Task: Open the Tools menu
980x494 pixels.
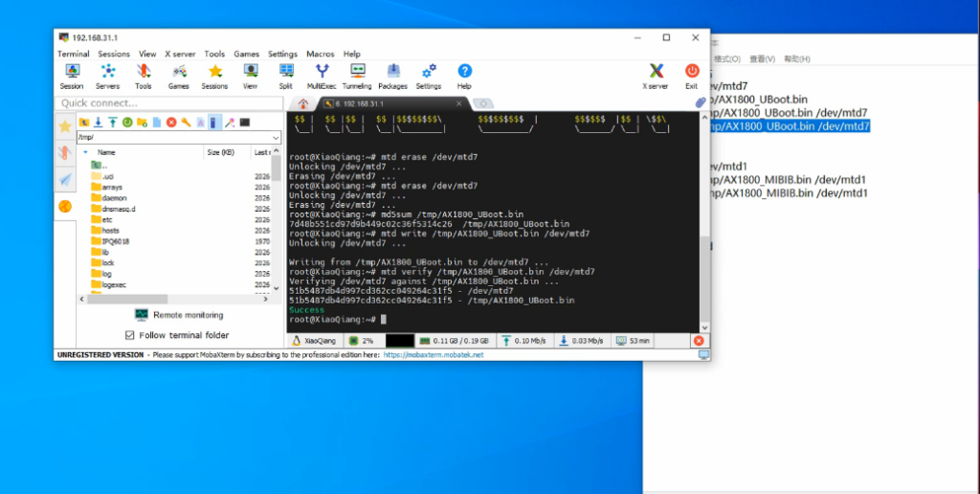Action: (214, 54)
